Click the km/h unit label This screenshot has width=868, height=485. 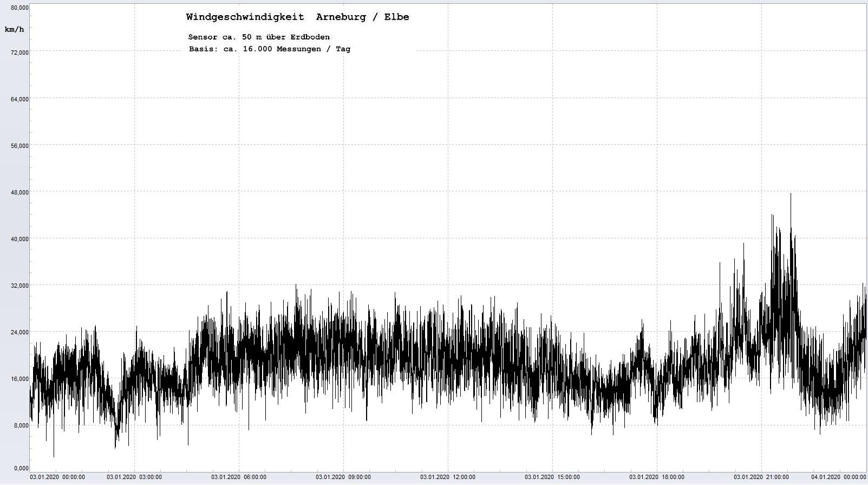(x=14, y=29)
